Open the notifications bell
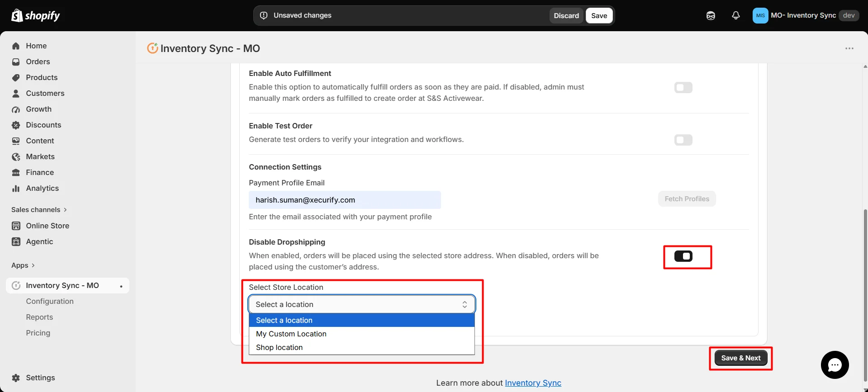This screenshot has height=392, width=868. click(x=736, y=15)
